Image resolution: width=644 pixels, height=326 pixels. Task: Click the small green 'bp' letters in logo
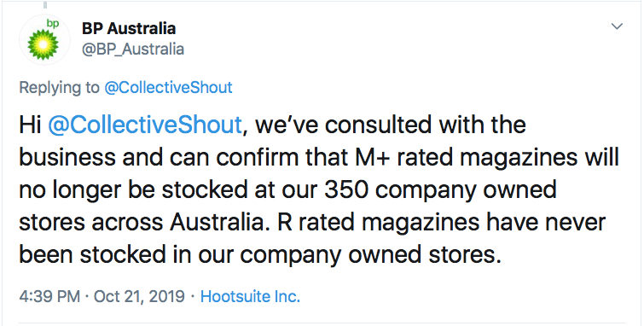point(54,24)
